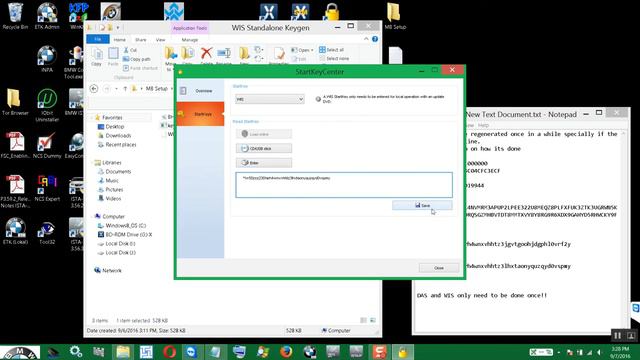Viewport: 640px width, 360px height.
Task: Open the Quick Access Toolbar customize dropdown
Action: 118,28
